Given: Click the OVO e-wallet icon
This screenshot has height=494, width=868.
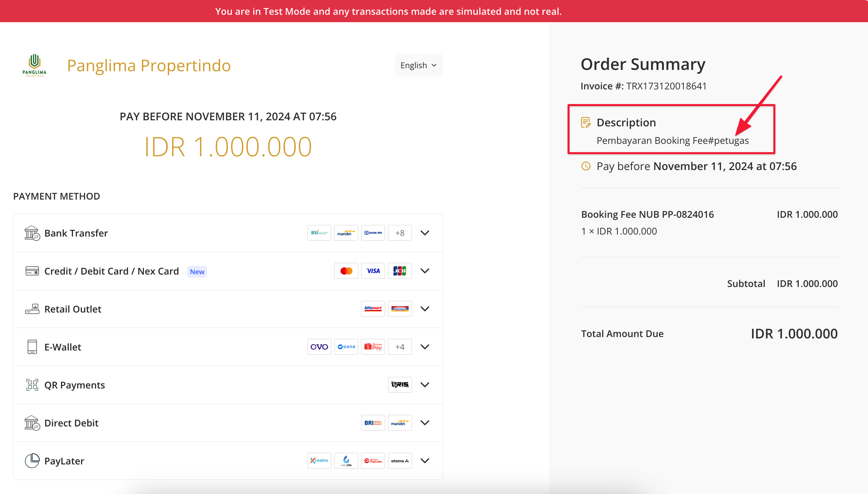Looking at the screenshot, I should (x=319, y=347).
